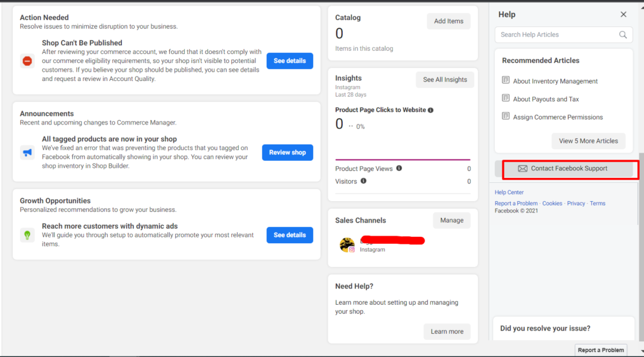Image resolution: width=644 pixels, height=357 pixels.
Task: Click Manage in Sales Channels
Action: point(452,221)
